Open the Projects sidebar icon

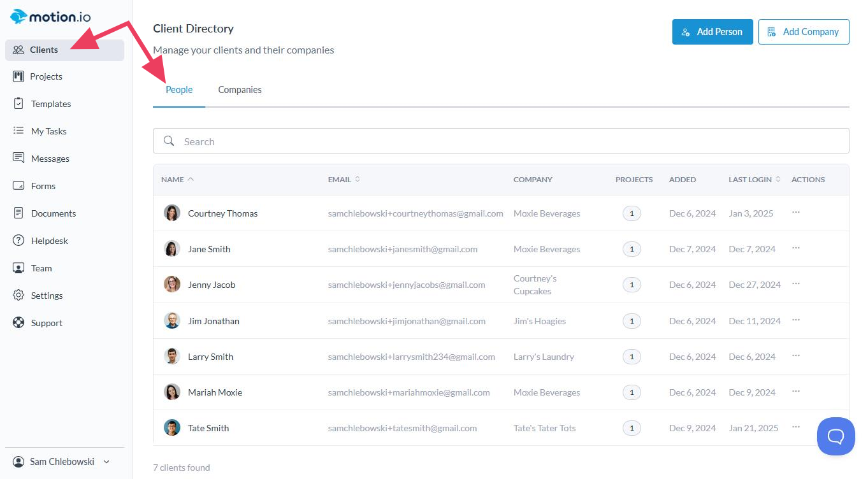[x=18, y=76]
